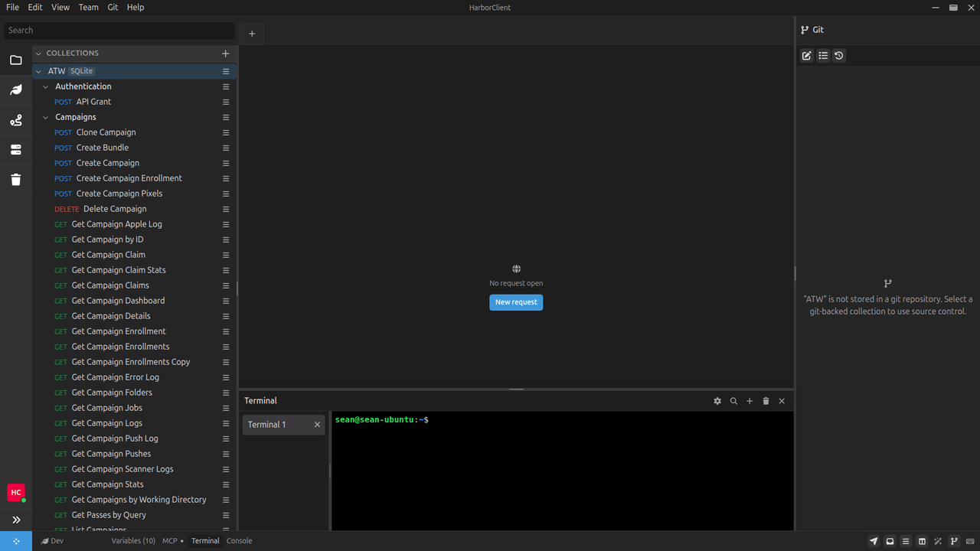980x551 pixels.
Task: Open the MCP status bar item
Action: (172, 541)
